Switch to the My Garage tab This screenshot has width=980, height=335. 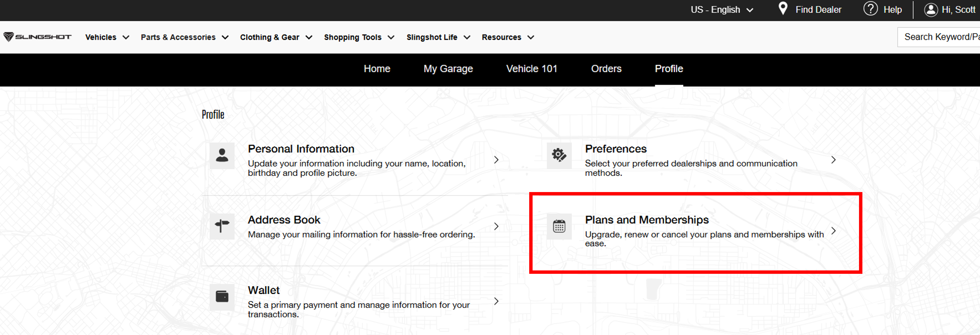pyautogui.click(x=448, y=69)
